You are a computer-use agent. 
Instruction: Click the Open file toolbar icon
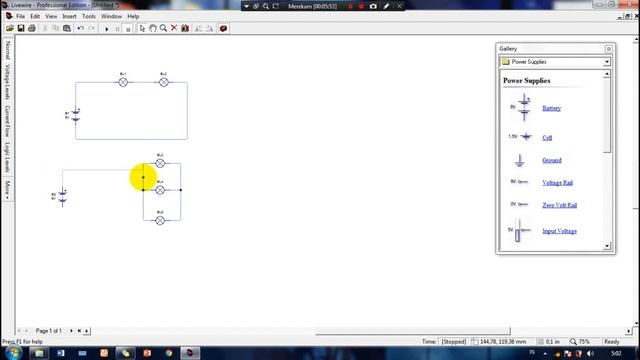9,29
